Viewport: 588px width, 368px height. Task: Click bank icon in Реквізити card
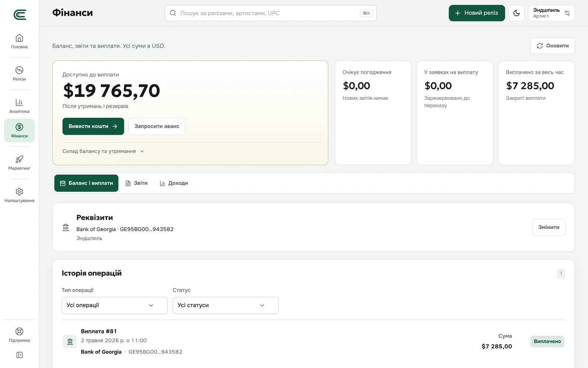66,227
